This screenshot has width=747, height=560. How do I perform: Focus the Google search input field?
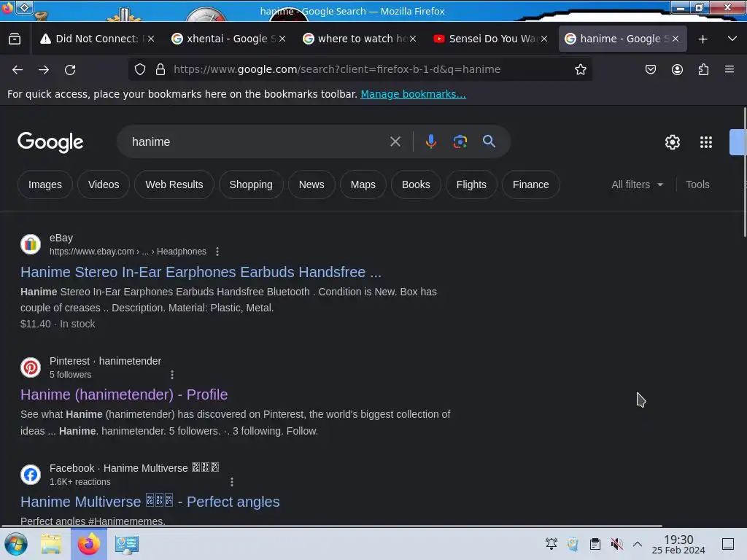tap(258, 141)
